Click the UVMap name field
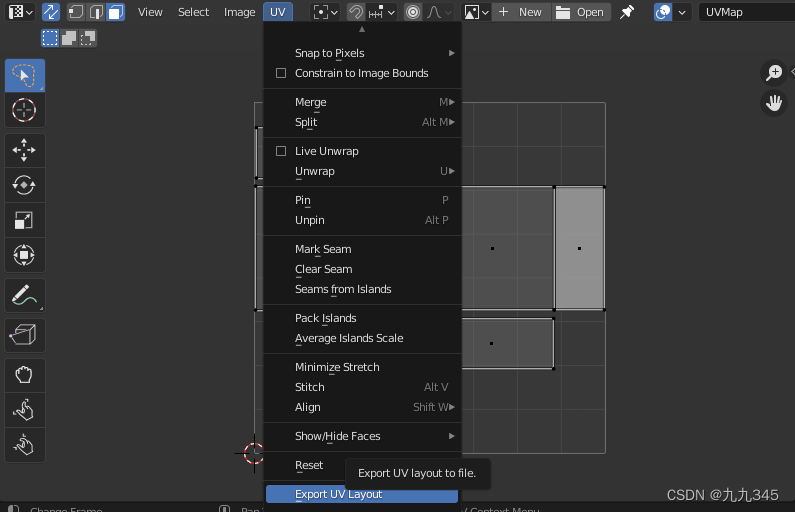Image resolution: width=795 pixels, height=512 pixels. click(746, 12)
